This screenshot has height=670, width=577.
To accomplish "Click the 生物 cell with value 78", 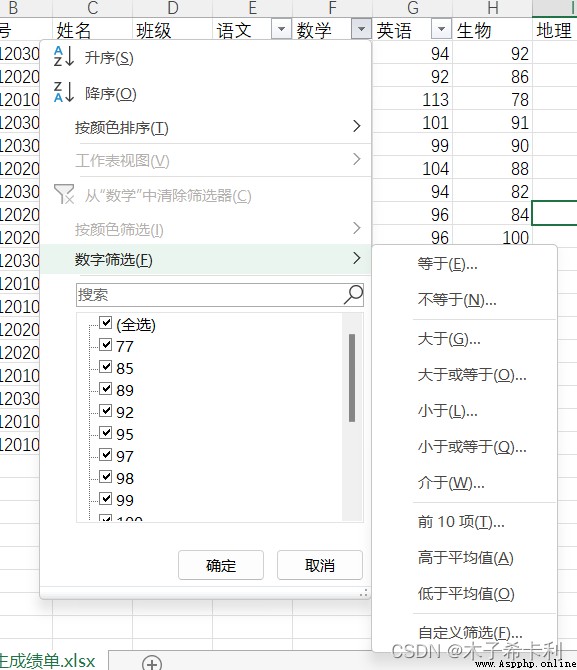I will [x=492, y=99].
